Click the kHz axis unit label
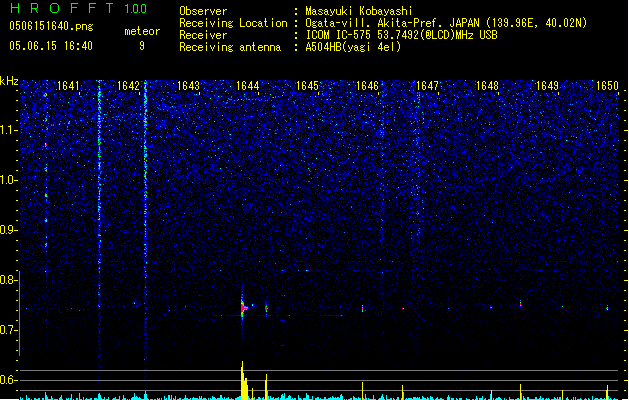This screenshot has width=629, height=400. tap(9, 81)
